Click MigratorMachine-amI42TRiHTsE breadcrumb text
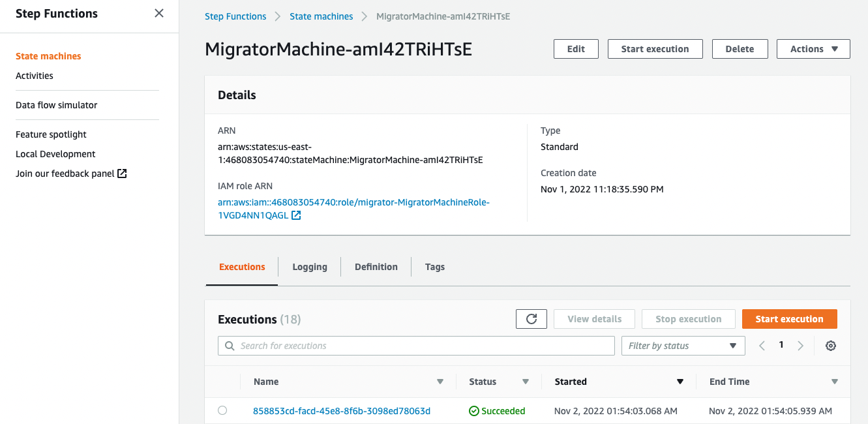This screenshot has height=424, width=868. coord(443,16)
